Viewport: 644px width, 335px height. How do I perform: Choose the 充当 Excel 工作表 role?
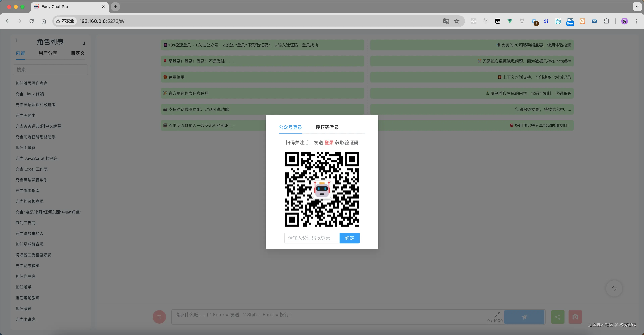[32, 169]
